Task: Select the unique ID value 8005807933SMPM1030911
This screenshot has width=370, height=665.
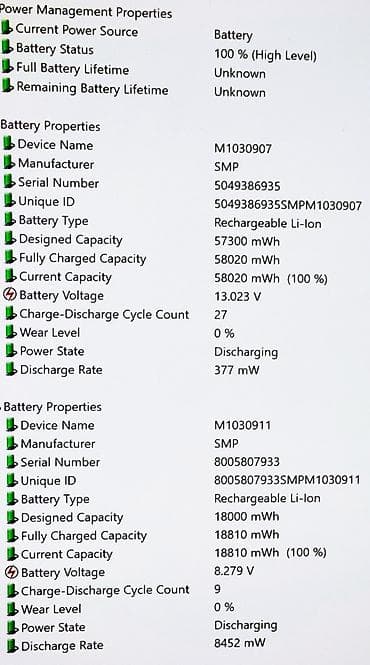Action: click(287, 480)
